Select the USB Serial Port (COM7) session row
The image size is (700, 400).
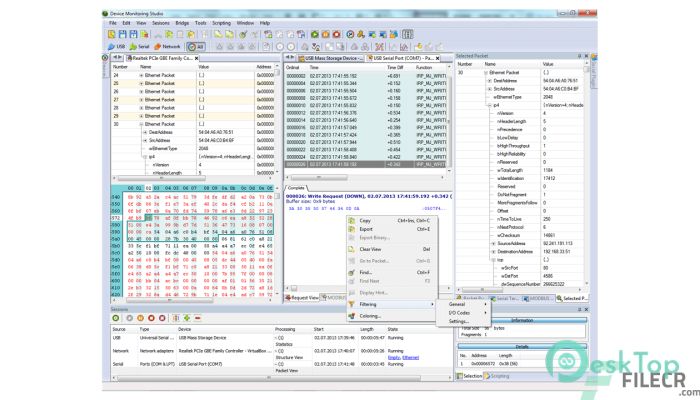tap(281, 367)
